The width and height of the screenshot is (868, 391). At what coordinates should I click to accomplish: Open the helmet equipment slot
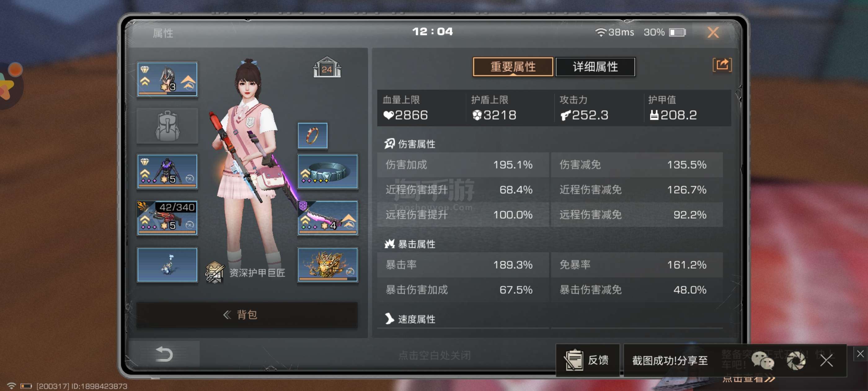pyautogui.click(x=167, y=79)
